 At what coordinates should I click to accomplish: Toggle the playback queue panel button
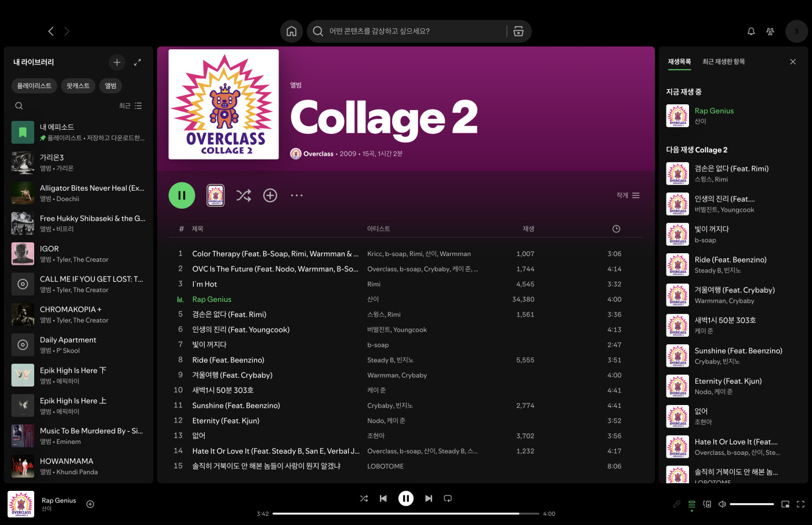pyautogui.click(x=691, y=504)
